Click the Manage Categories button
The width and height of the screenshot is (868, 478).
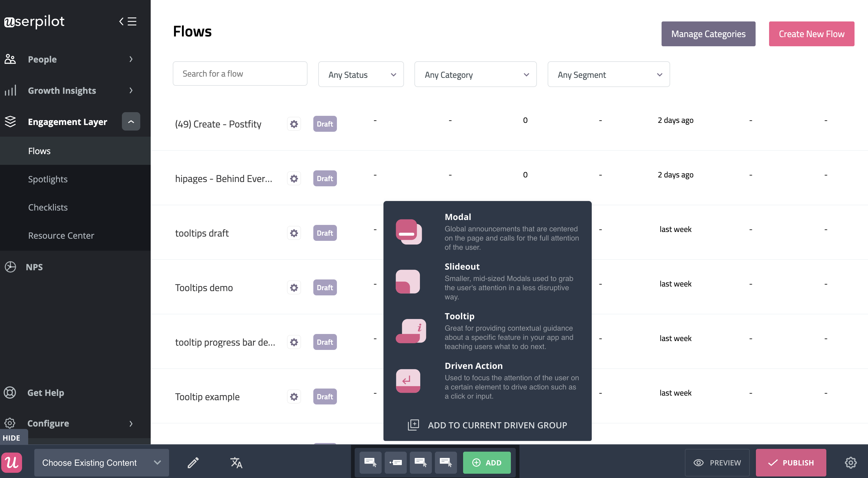(708, 34)
